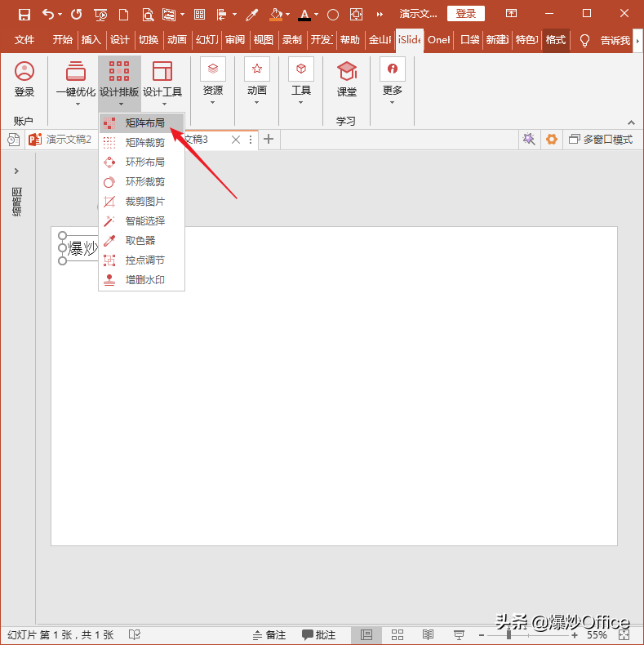Open the 文件 tab

pyautogui.click(x=24, y=40)
